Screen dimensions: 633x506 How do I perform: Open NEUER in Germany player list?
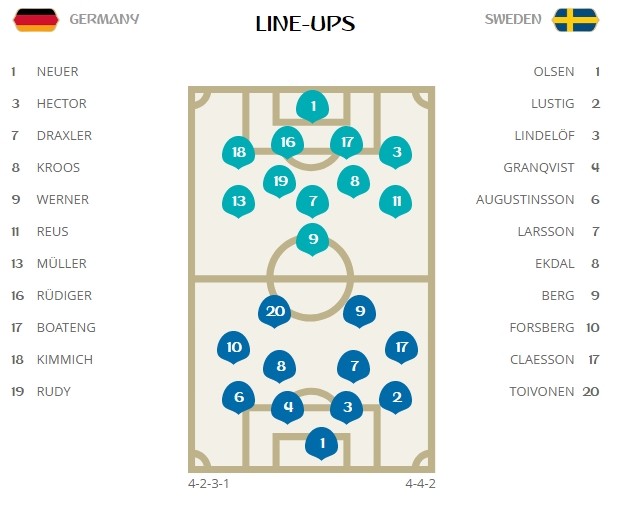(57, 71)
